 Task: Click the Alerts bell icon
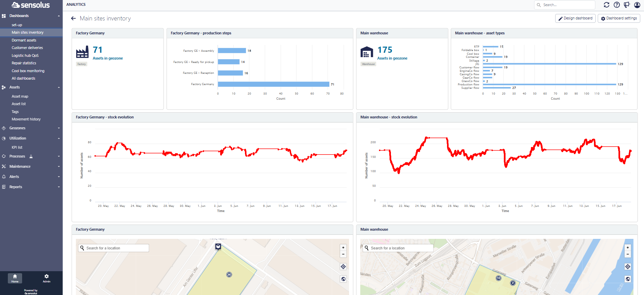pyautogui.click(x=4, y=177)
